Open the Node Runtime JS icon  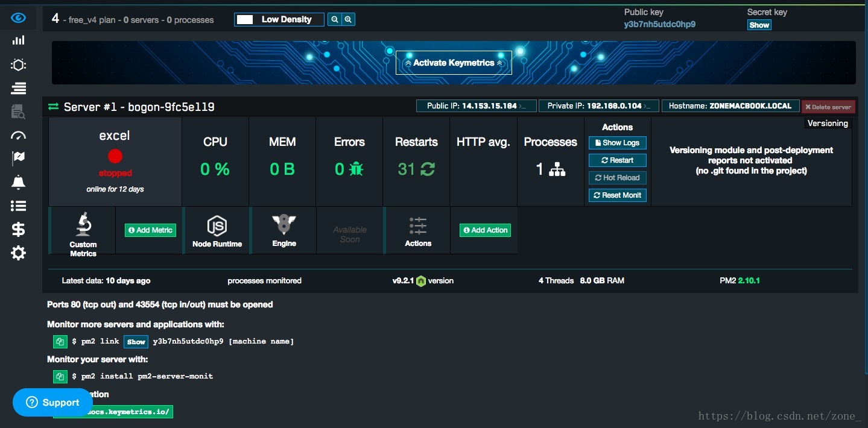[x=217, y=226]
